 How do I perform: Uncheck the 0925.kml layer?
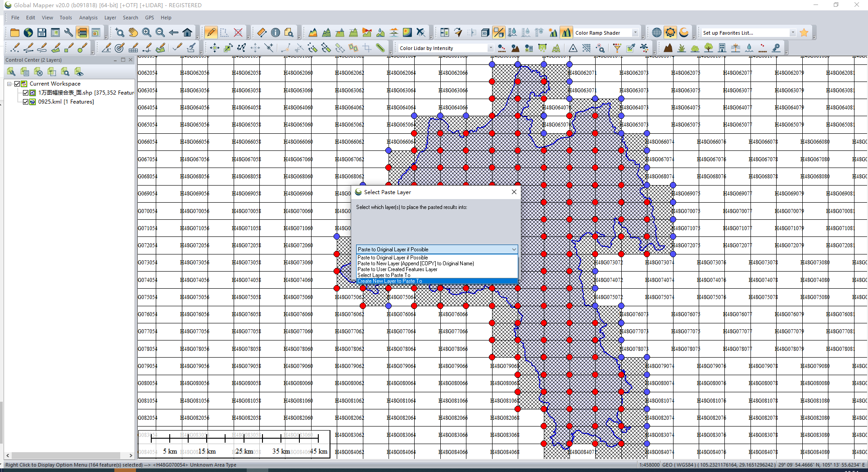tap(26, 102)
